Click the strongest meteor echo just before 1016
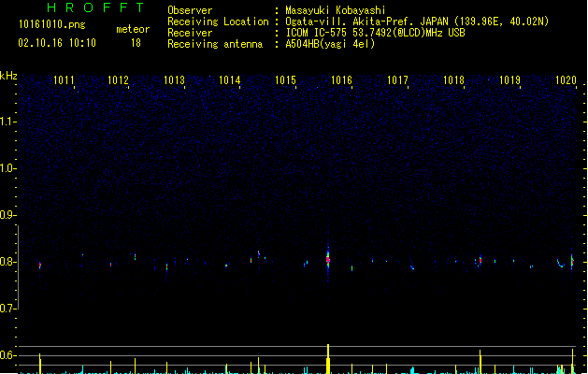 coord(328,259)
